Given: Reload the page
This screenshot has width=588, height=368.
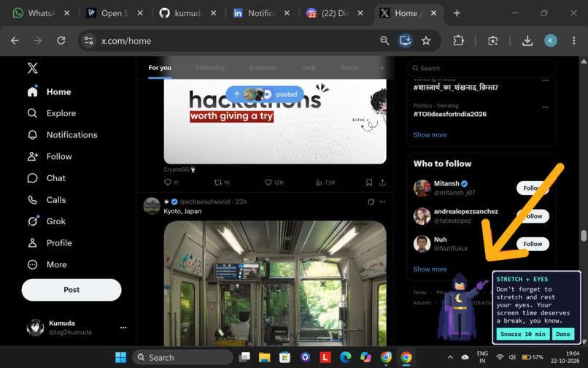Looking at the screenshot, I should [61, 41].
